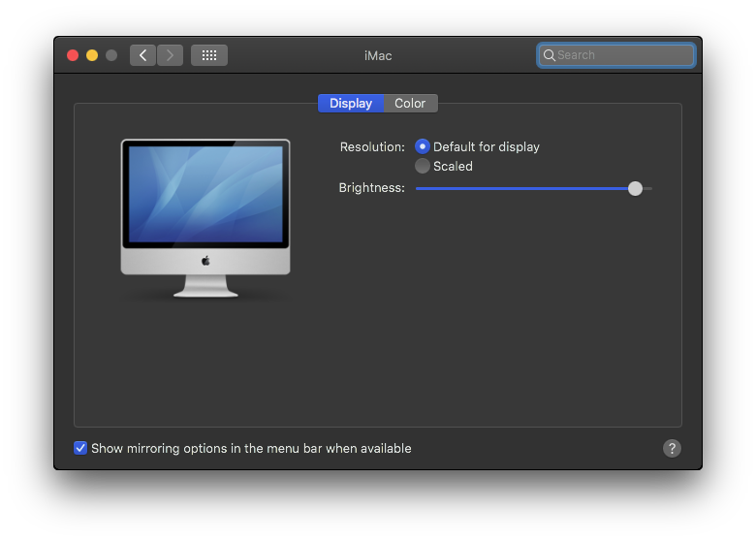The height and width of the screenshot is (541, 756).
Task: Close the iMac preferences window
Action: pos(73,55)
